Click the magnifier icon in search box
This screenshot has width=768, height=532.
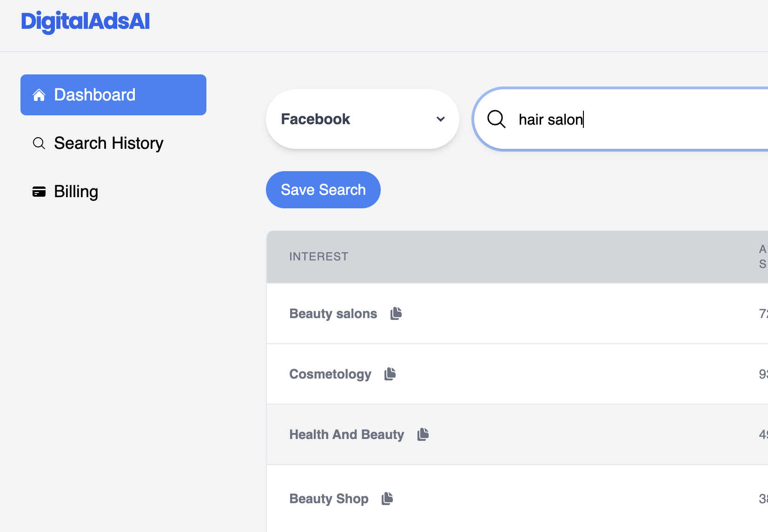tap(496, 119)
